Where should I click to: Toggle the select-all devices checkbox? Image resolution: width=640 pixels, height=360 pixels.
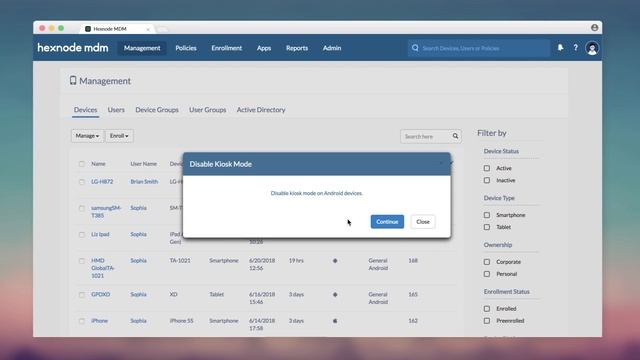[x=82, y=164]
